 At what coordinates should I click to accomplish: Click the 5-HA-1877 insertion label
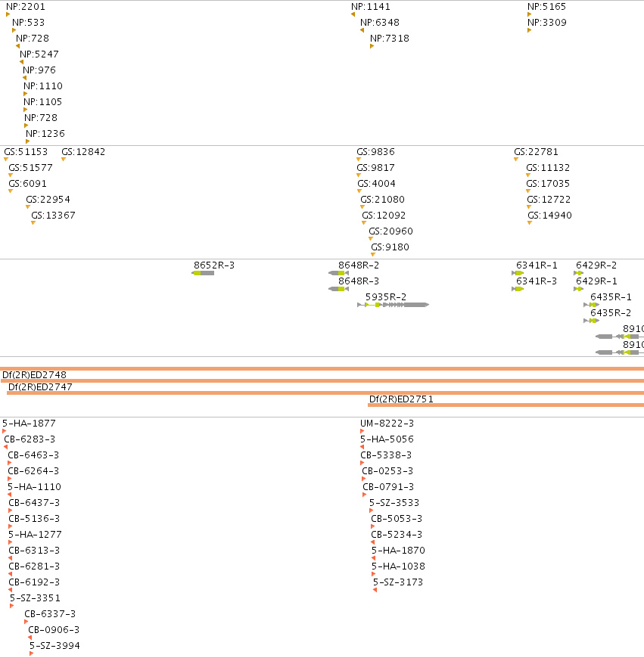point(29,424)
